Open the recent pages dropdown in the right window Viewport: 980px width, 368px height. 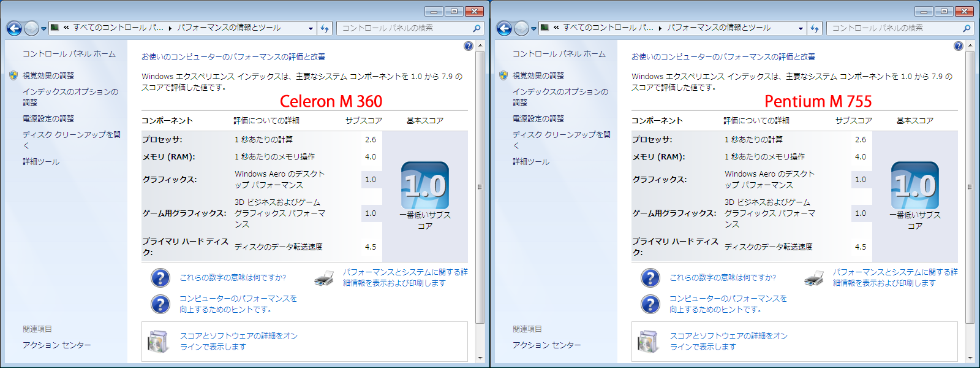click(533, 29)
